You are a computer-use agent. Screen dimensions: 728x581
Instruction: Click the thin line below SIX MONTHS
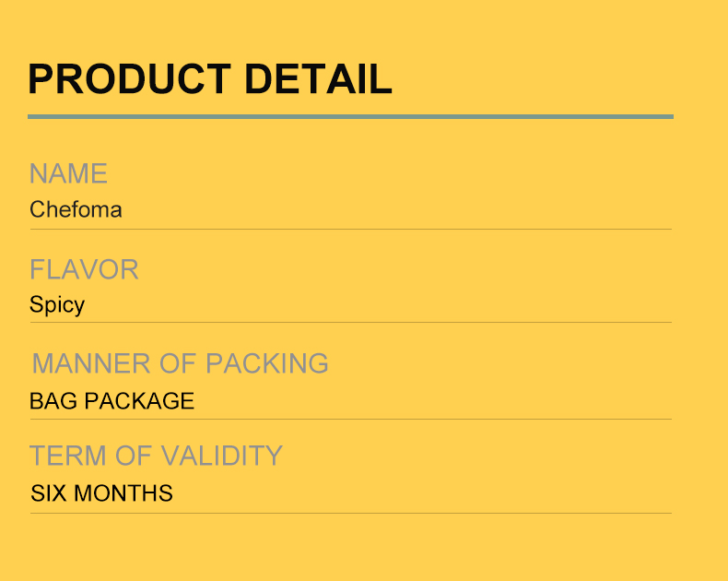351,513
